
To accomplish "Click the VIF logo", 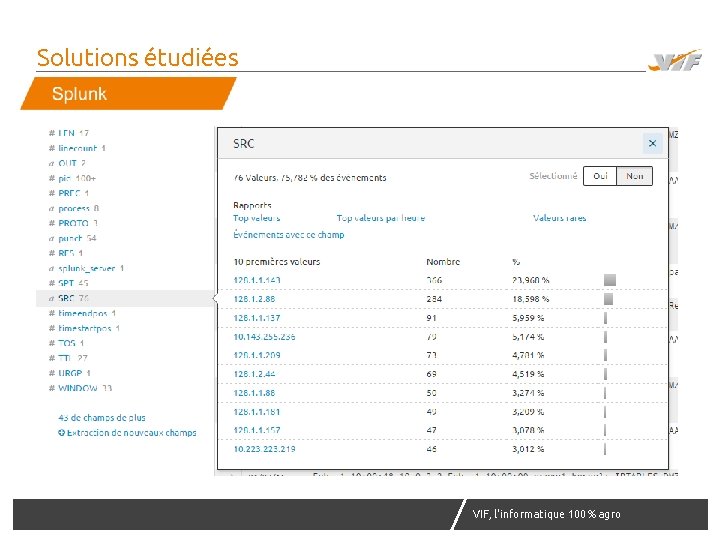I will point(675,61).
